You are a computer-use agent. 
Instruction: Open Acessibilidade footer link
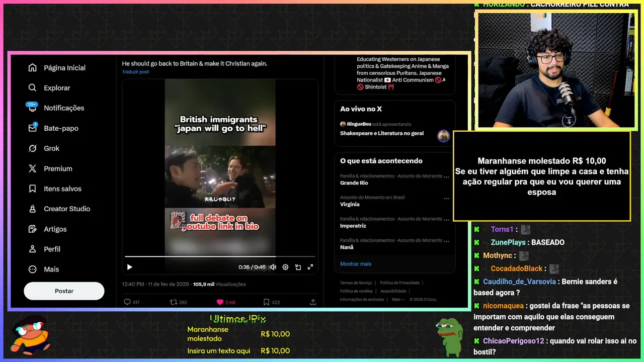coord(393,291)
